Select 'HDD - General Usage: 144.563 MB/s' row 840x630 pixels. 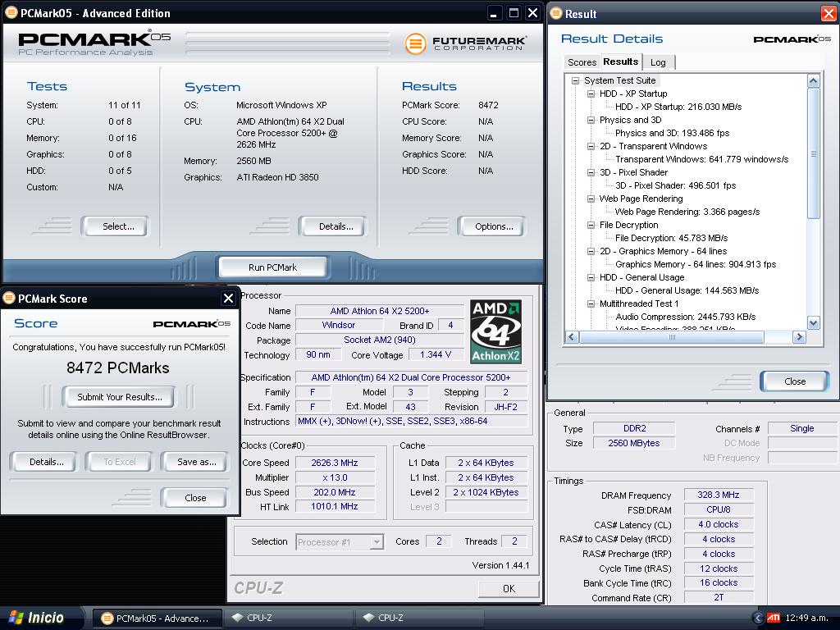click(687, 291)
